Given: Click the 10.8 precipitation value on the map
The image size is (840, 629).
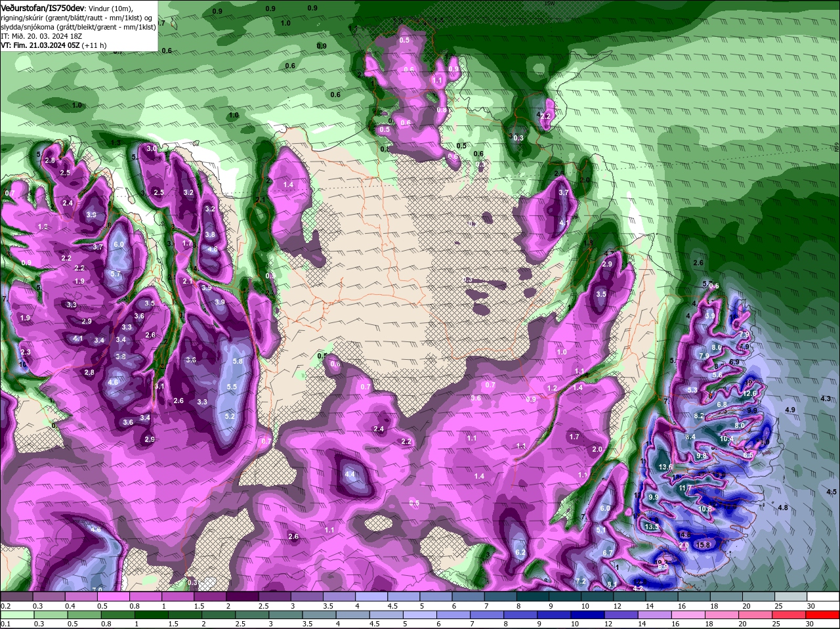Looking at the screenshot, I should click(x=705, y=509).
